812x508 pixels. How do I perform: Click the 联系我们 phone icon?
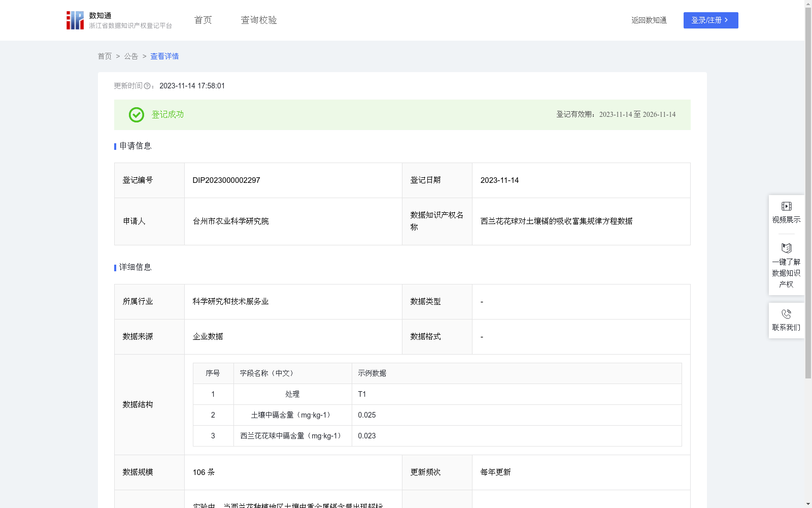786,314
